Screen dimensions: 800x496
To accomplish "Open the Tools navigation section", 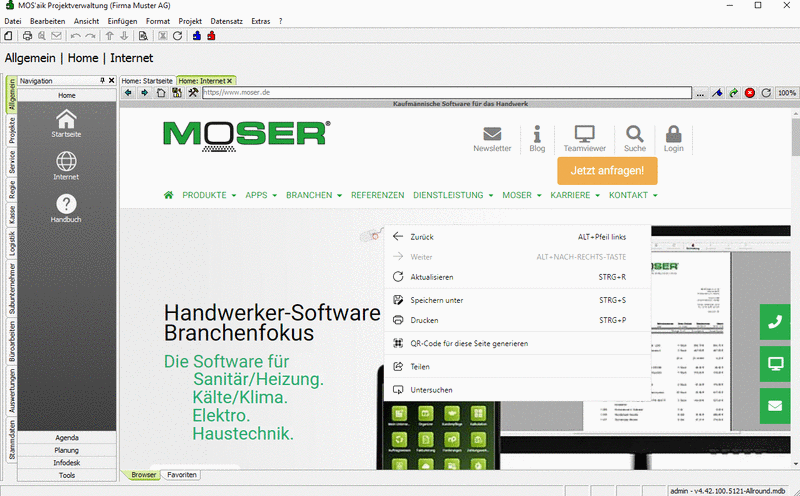I will pos(67,475).
